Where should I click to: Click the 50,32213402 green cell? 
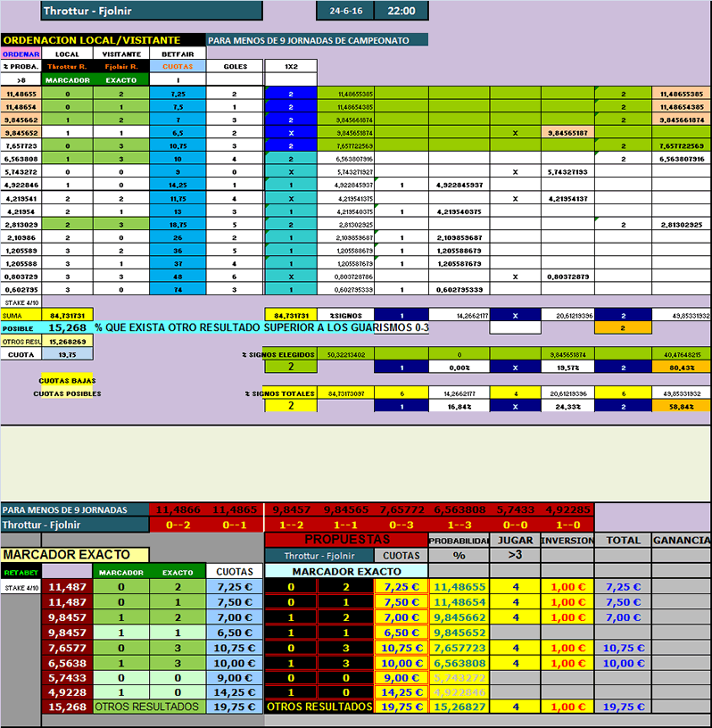click(345, 355)
